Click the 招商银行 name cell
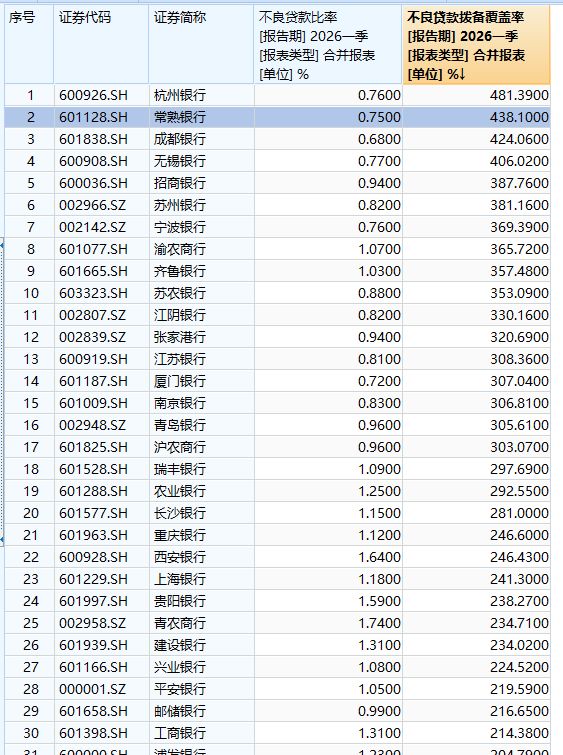Screen dimensions: 563x755 point(180,183)
